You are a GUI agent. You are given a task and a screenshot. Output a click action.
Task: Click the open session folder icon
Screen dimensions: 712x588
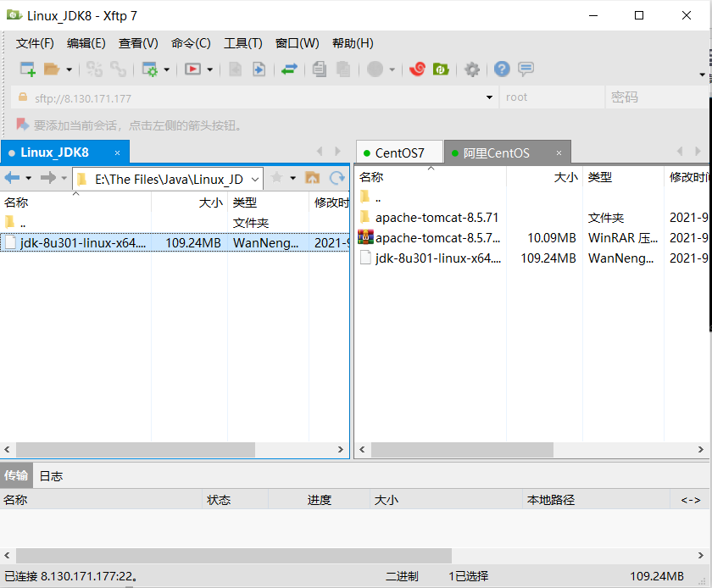(x=52, y=69)
